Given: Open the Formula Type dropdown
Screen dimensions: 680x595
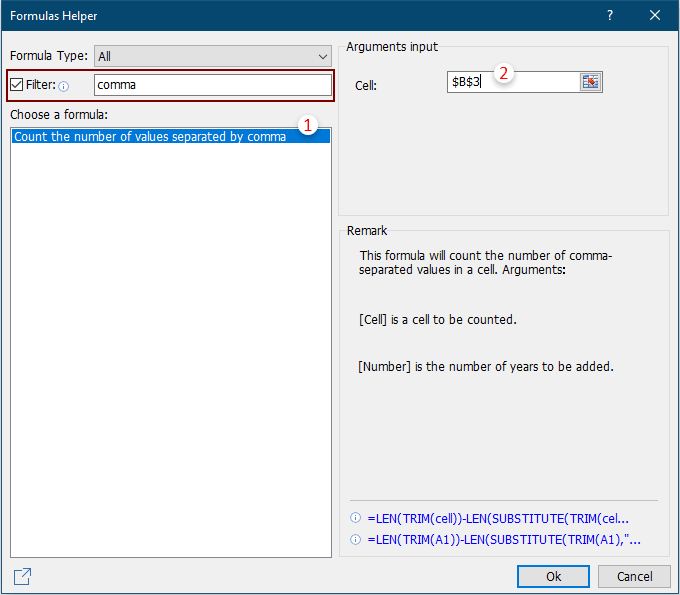Looking at the screenshot, I should click(212, 57).
